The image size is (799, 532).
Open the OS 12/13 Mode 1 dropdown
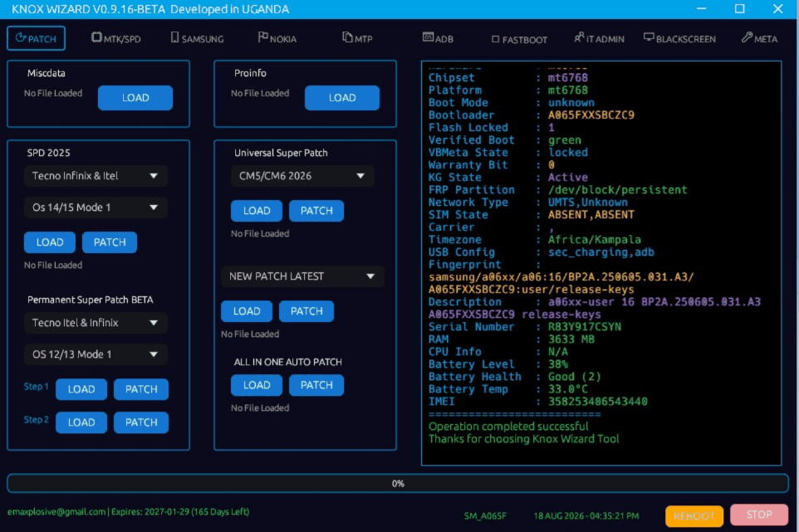coord(96,354)
